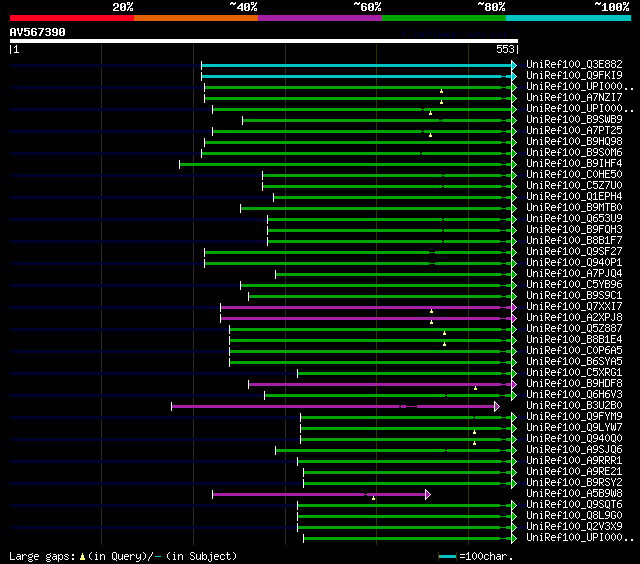Select the UniRef100_A2XPJ8 label
Viewport: 640px width, 564px height.
574,318
